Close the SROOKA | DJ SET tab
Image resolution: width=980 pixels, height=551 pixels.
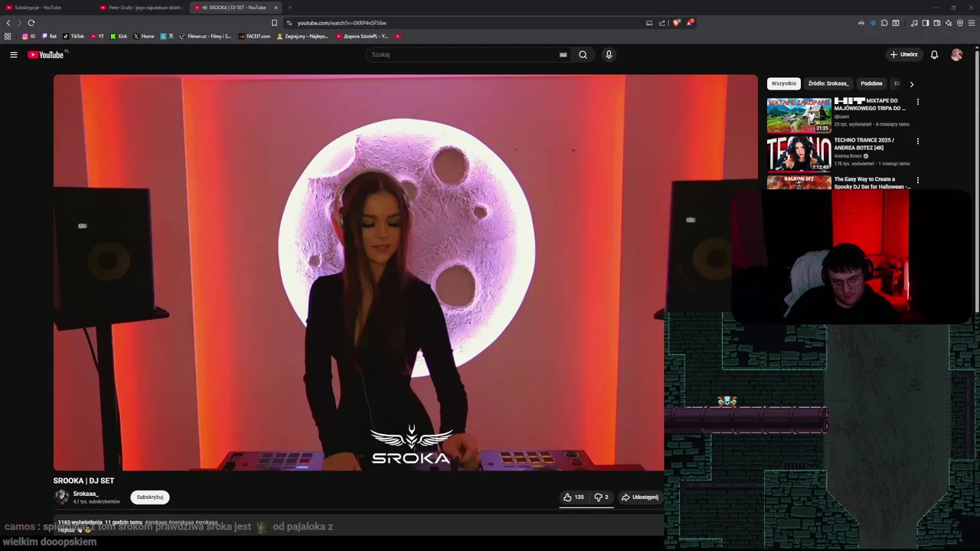click(x=276, y=8)
